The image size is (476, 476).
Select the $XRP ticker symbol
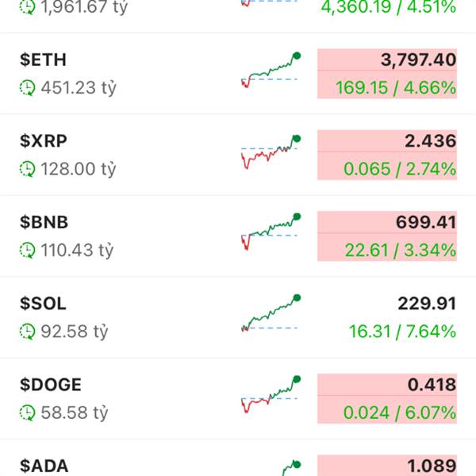44,141
